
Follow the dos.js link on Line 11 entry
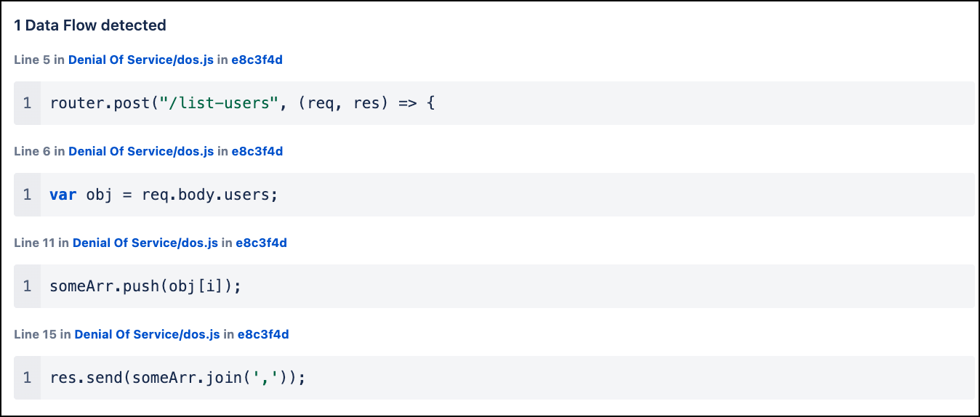(145, 243)
